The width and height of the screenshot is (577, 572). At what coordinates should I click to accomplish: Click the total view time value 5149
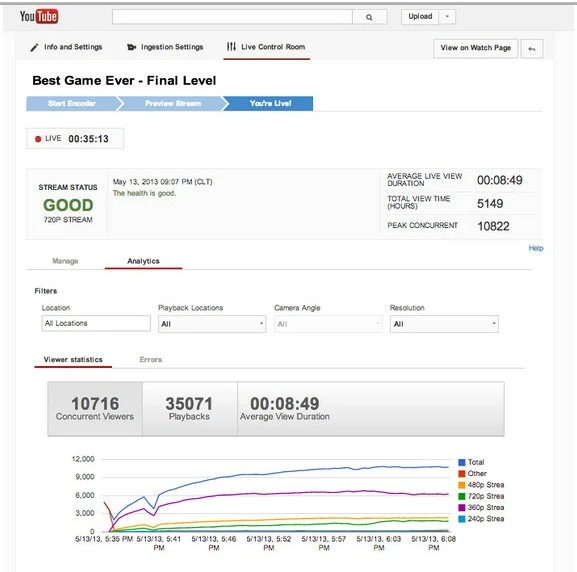(x=490, y=204)
